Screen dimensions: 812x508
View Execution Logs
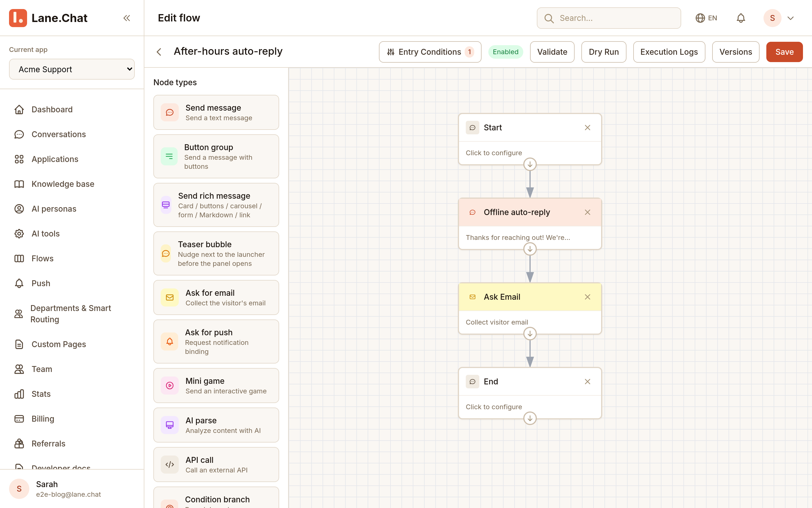(669, 52)
